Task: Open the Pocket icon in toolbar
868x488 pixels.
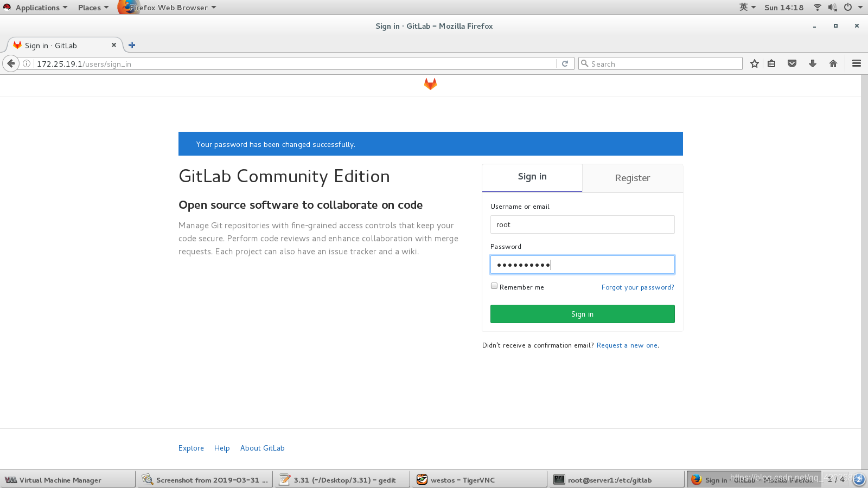Action: (x=792, y=63)
